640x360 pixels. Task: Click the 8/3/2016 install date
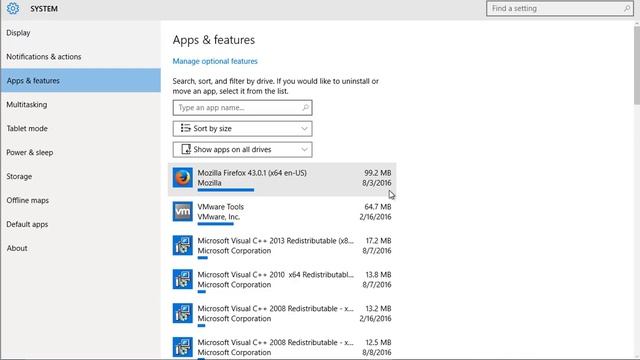pos(377,183)
